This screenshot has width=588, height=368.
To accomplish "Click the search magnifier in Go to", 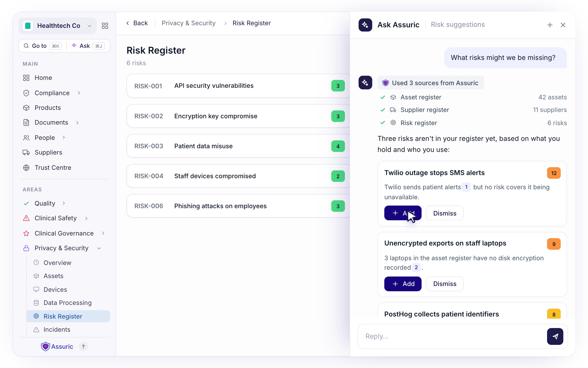I will tap(26, 46).
